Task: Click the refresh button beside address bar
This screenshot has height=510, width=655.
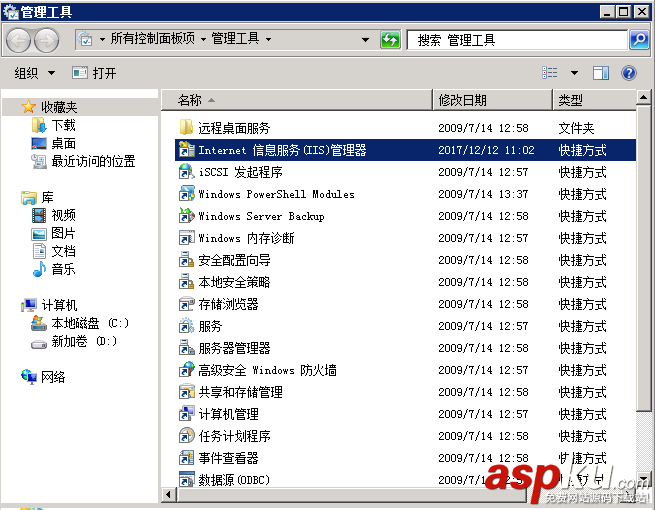Action: (390, 40)
